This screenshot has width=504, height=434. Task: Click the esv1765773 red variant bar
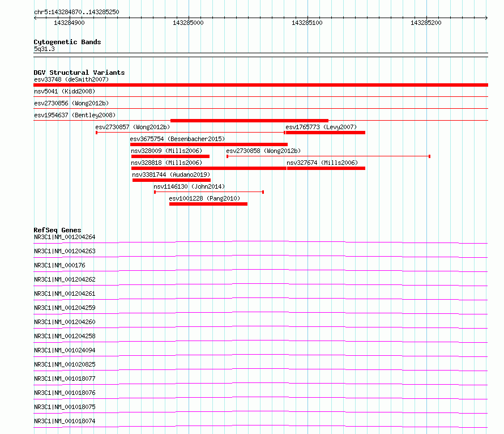coord(325,133)
